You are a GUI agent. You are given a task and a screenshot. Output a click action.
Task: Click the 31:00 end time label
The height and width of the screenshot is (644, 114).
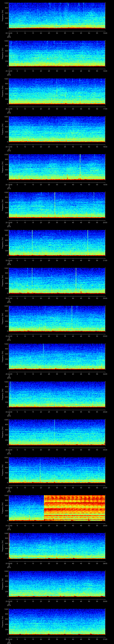105,639
